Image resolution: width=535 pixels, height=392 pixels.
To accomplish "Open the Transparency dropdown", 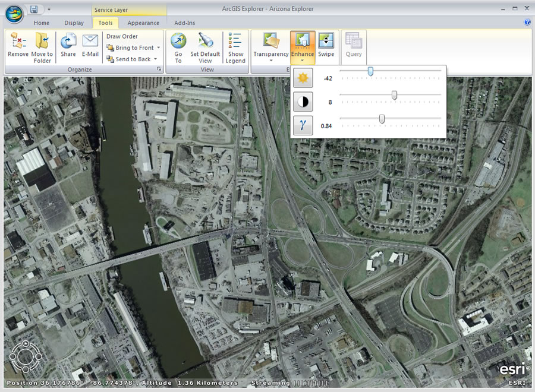I will (x=270, y=61).
